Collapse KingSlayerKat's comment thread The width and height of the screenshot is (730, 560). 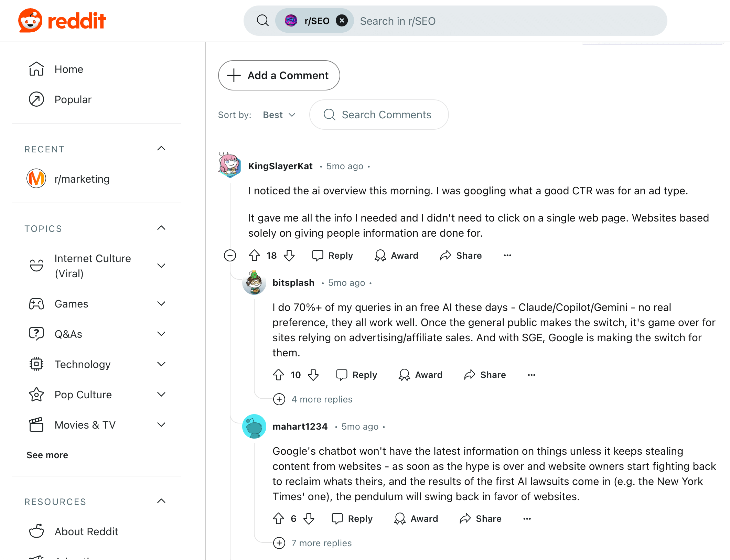229,255
